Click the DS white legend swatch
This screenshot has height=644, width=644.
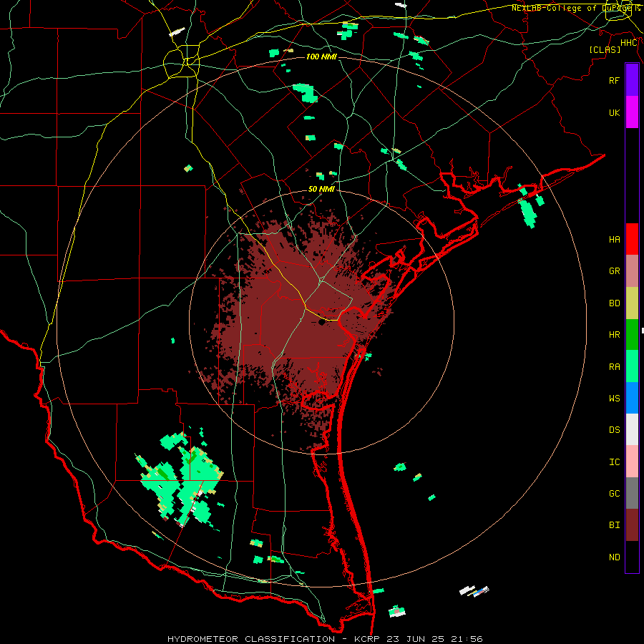pos(632,429)
